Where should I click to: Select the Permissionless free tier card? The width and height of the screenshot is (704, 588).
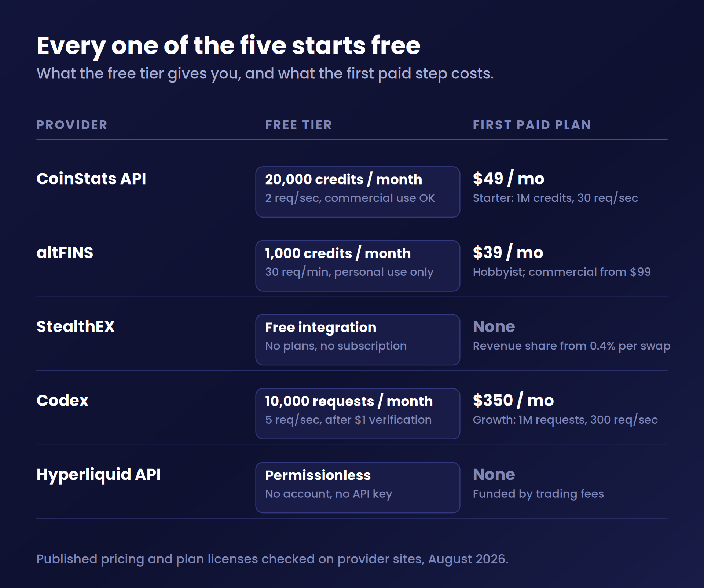point(357,487)
